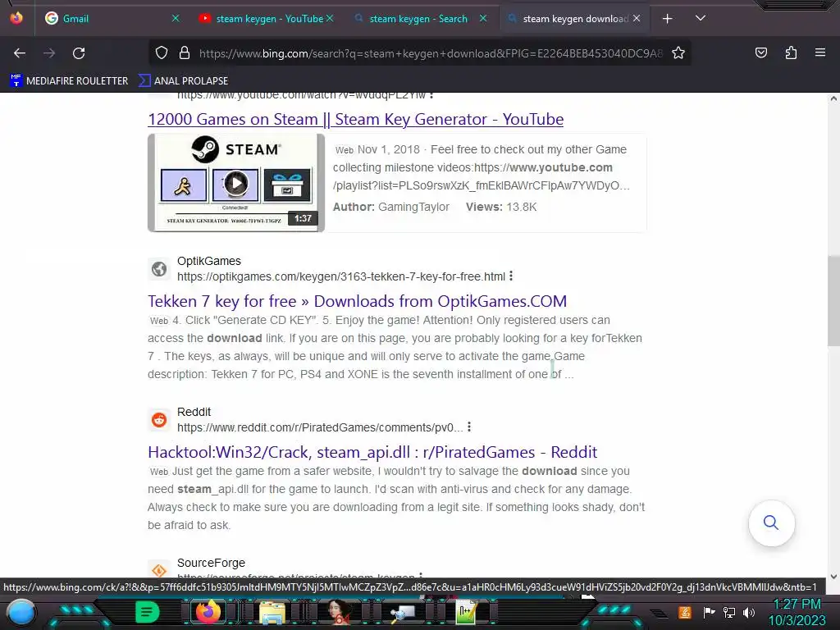Open the second bookmark in bookmarks bar

pyautogui.click(x=183, y=81)
